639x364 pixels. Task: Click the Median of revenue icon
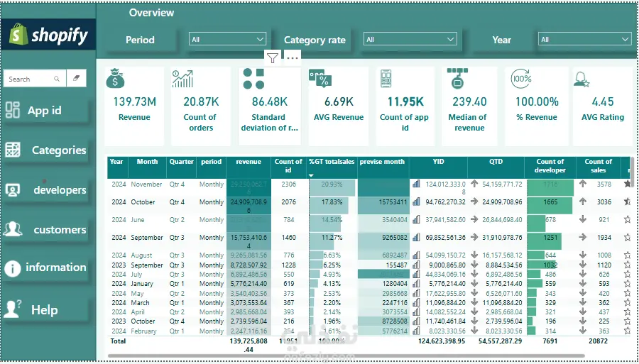point(457,79)
